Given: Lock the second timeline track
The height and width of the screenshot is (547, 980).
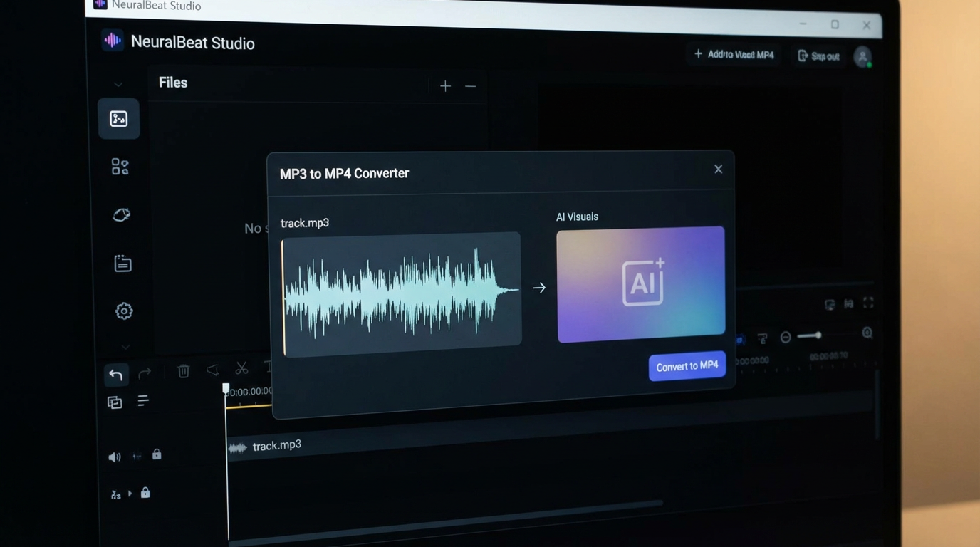Looking at the screenshot, I should point(145,492).
